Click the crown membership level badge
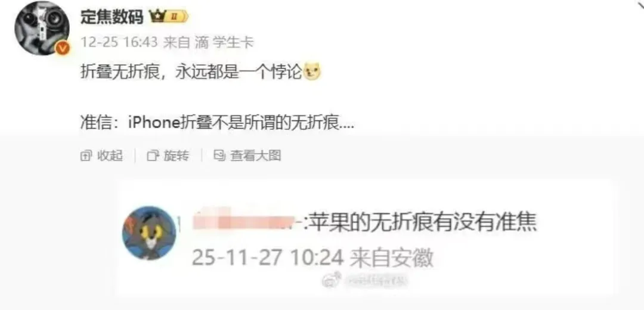The width and height of the screenshot is (644, 310). [169, 17]
